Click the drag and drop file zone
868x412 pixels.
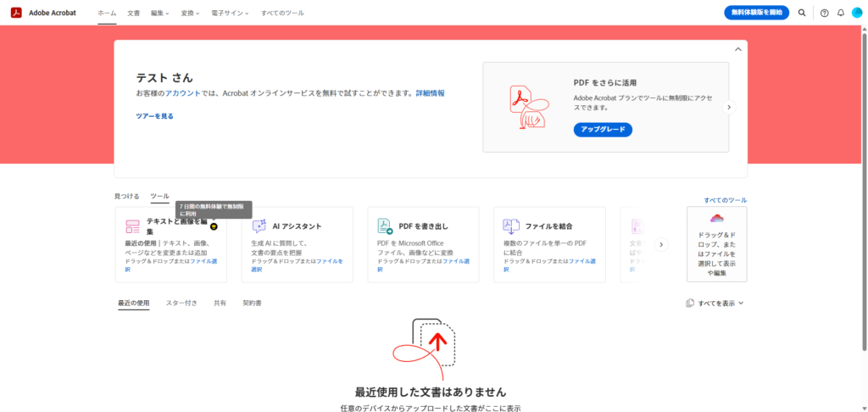point(717,244)
